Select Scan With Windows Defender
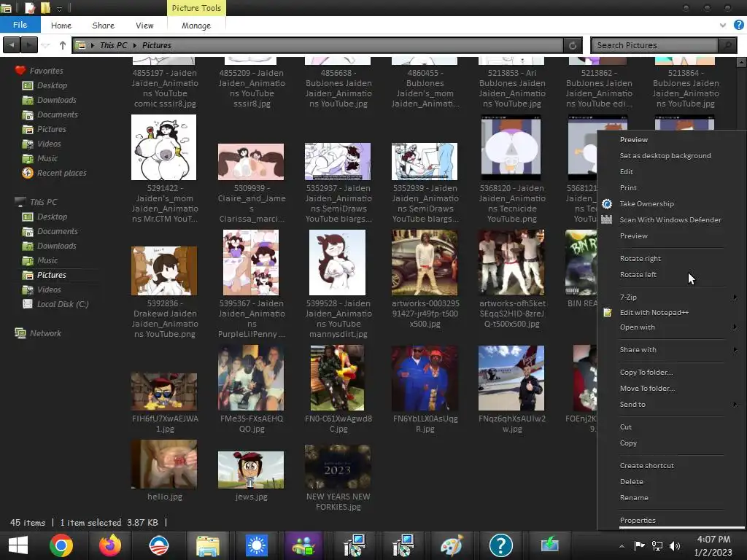This screenshot has height=560, width=747. pyautogui.click(x=670, y=219)
